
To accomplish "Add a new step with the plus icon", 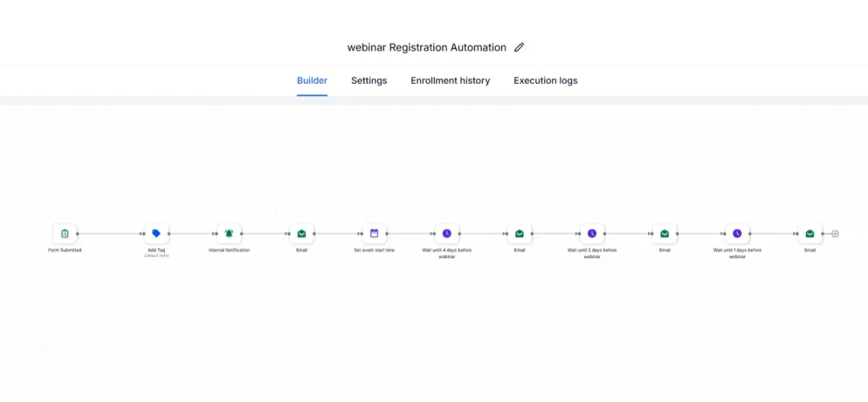I will 835,234.
